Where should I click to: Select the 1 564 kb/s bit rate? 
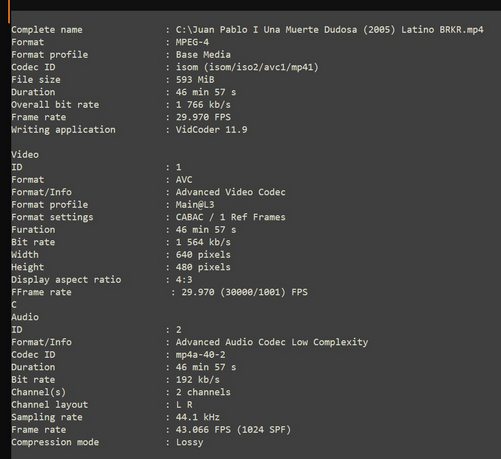point(203,242)
